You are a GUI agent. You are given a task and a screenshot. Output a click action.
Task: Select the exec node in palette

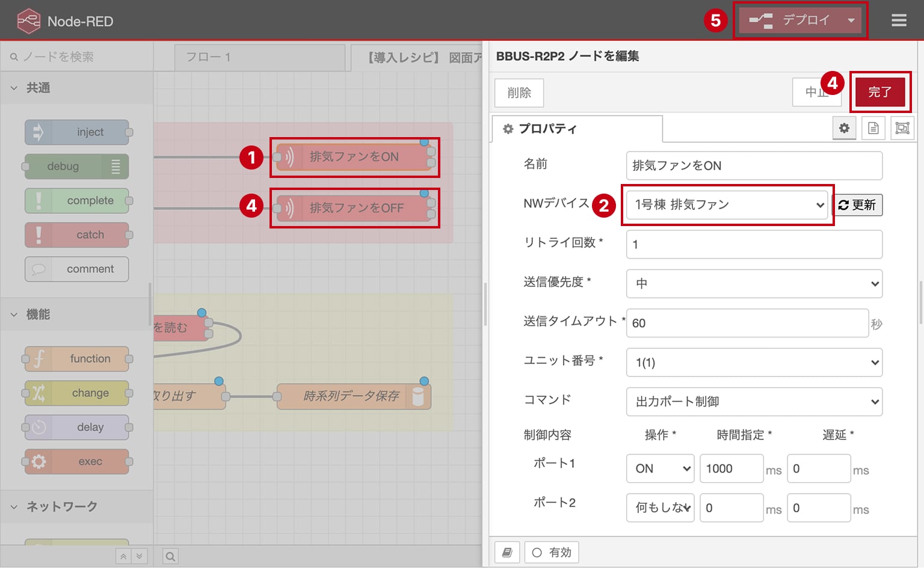coord(77,462)
